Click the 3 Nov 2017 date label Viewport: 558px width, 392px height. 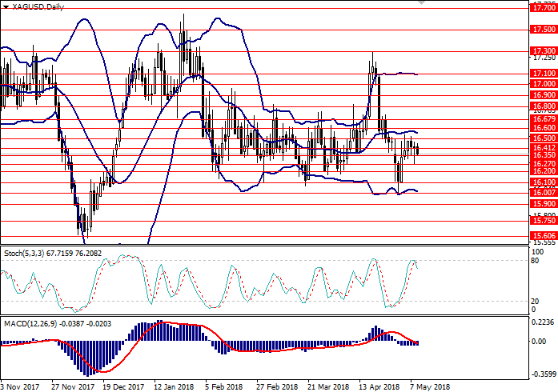coord(22,386)
